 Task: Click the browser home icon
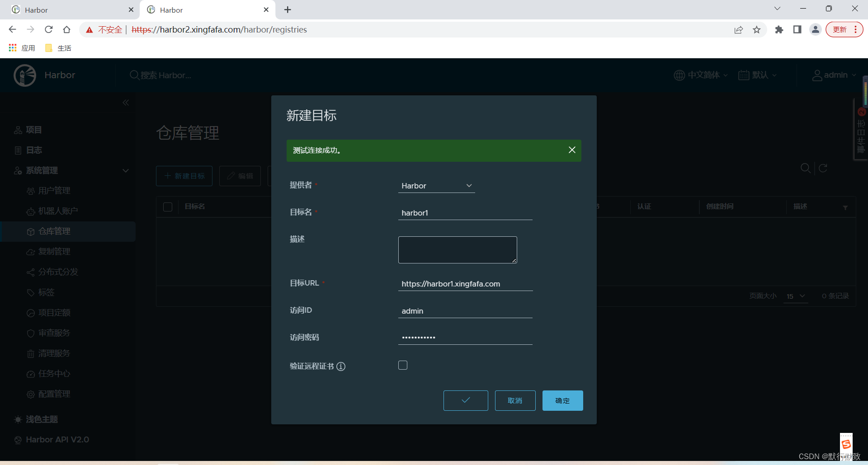[x=66, y=29]
